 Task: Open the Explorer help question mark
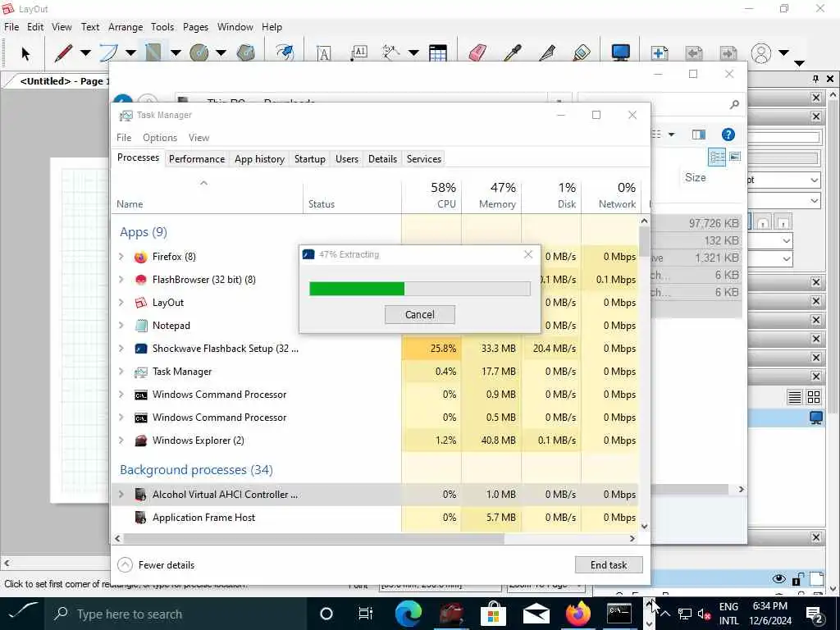click(728, 135)
